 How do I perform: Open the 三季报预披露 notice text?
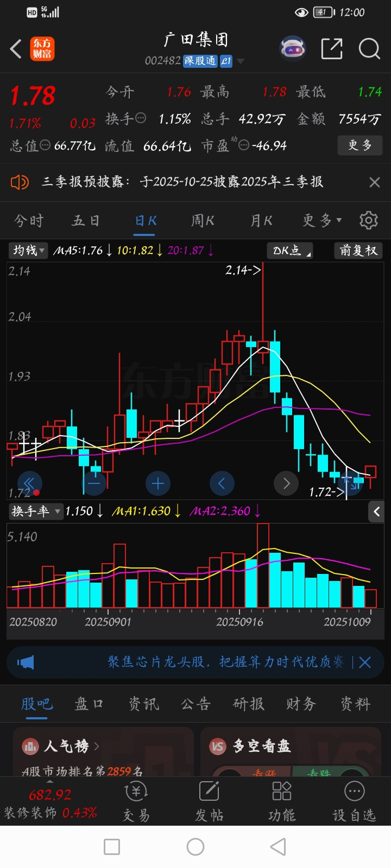[x=182, y=182]
